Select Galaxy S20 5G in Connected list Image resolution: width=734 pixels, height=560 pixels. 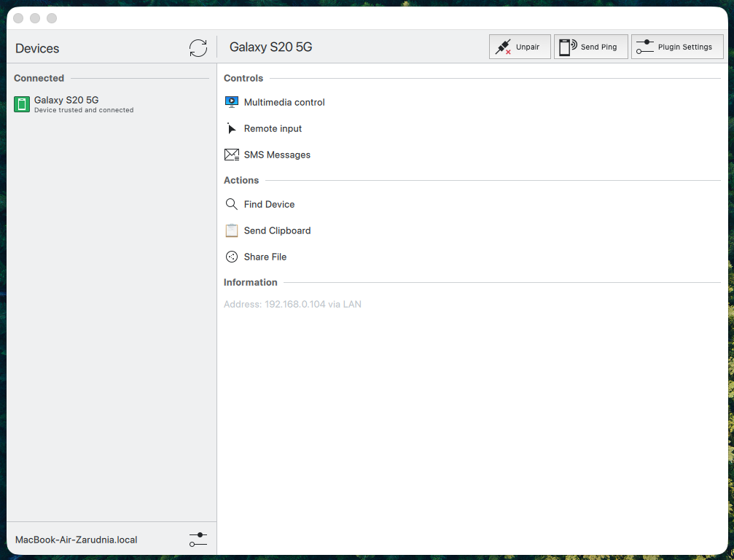pyautogui.click(x=112, y=104)
